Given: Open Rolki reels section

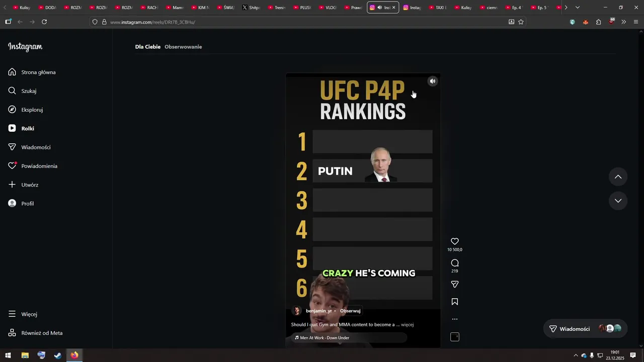Looking at the screenshot, I should (x=21, y=129).
